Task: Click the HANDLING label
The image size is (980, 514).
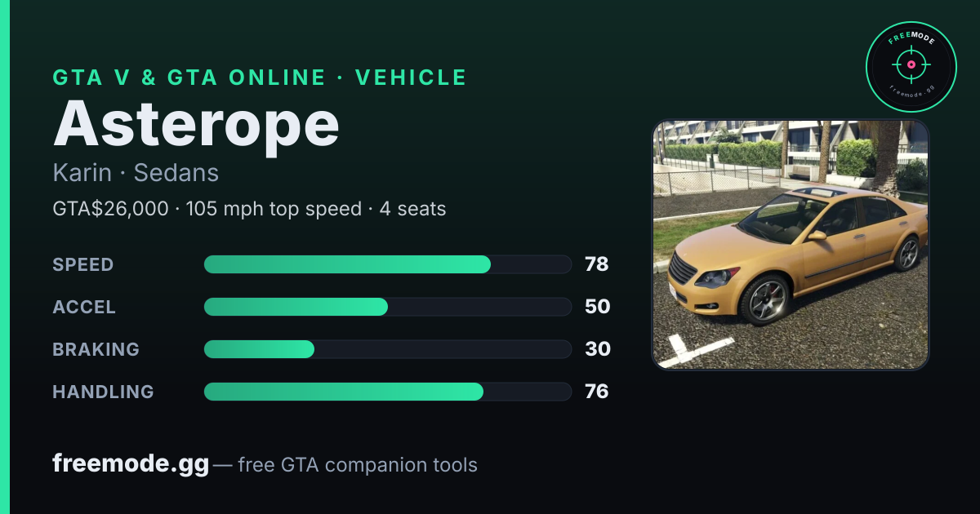Action: tap(103, 392)
